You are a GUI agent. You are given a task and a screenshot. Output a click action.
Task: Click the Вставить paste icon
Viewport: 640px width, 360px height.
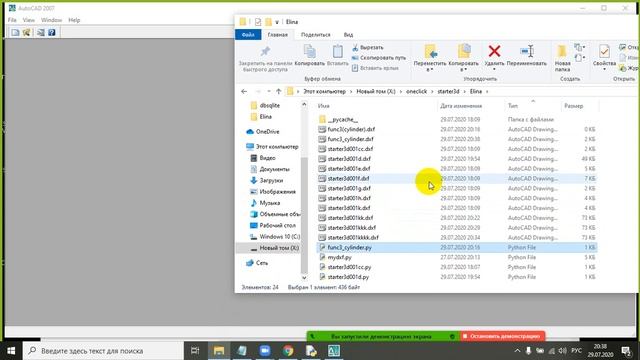tap(338, 51)
